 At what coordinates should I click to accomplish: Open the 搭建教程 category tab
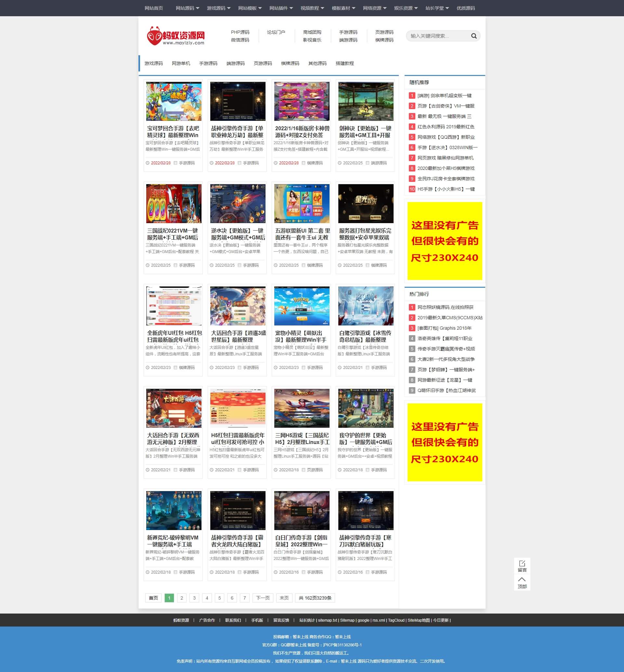pyautogui.click(x=344, y=63)
